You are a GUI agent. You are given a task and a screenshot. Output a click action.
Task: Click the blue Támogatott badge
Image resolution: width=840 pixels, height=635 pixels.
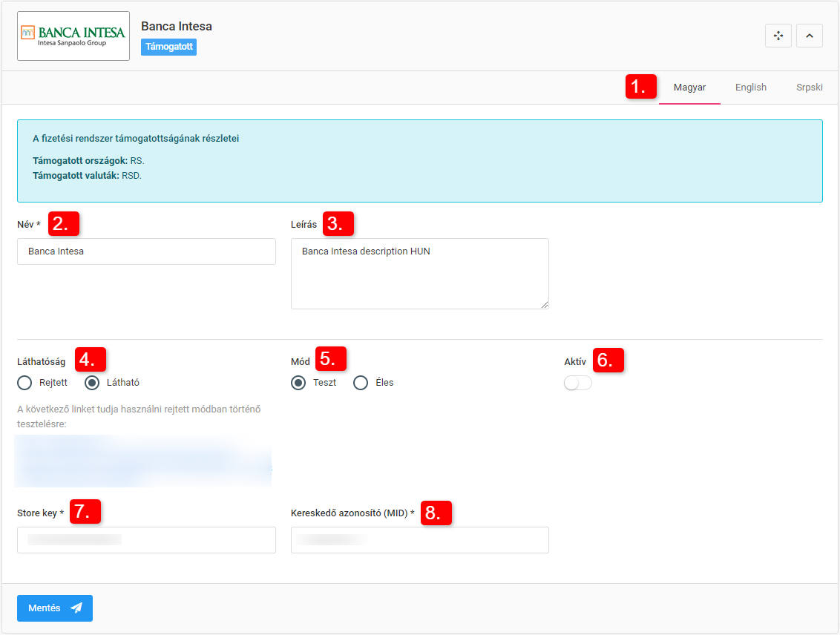(168, 47)
